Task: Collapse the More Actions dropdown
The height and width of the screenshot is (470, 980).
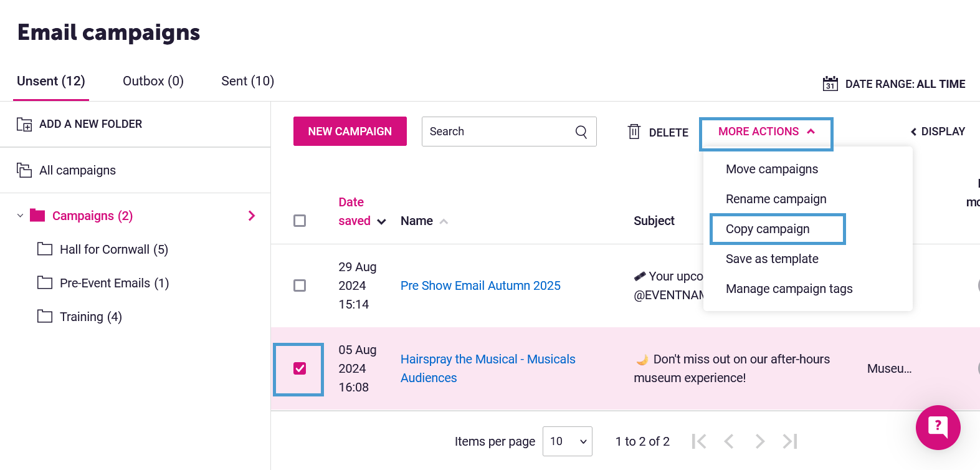Action: (x=766, y=132)
